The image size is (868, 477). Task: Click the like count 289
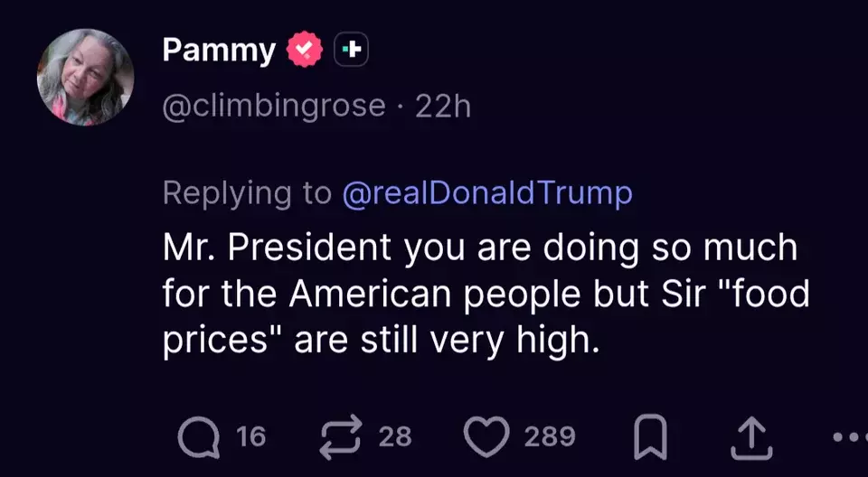pyautogui.click(x=550, y=436)
